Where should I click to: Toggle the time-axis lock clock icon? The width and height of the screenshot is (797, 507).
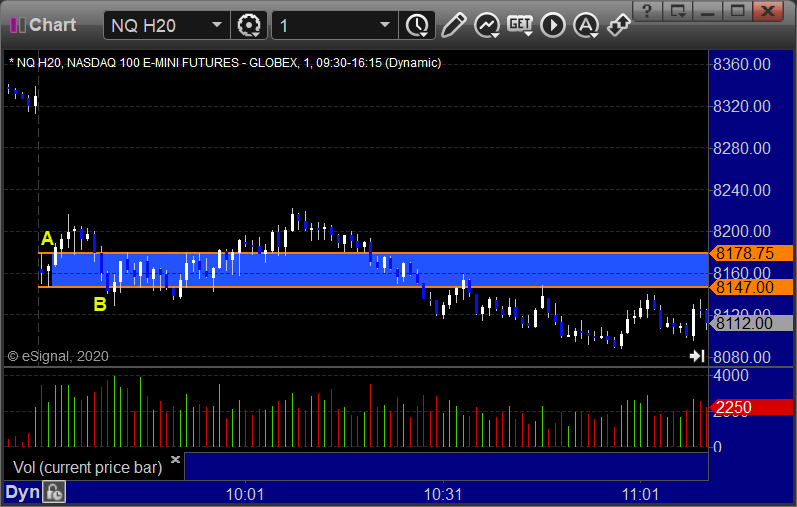tap(54, 492)
